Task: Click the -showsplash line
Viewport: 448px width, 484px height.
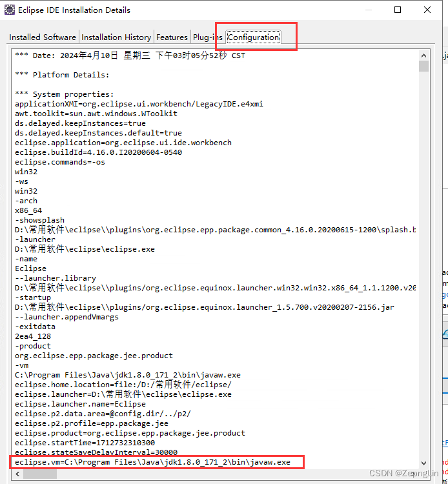Action: pos(39,220)
